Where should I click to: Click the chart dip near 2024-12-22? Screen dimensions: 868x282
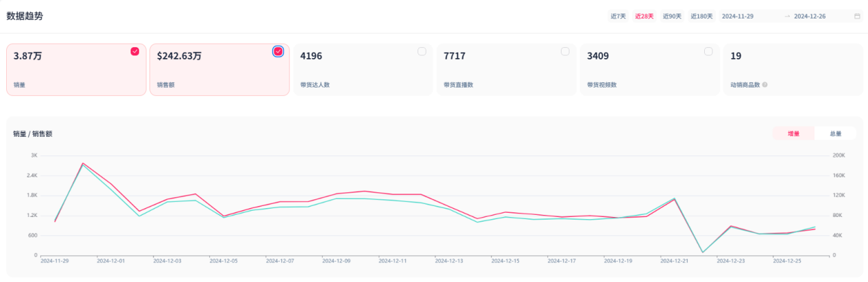point(703,252)
